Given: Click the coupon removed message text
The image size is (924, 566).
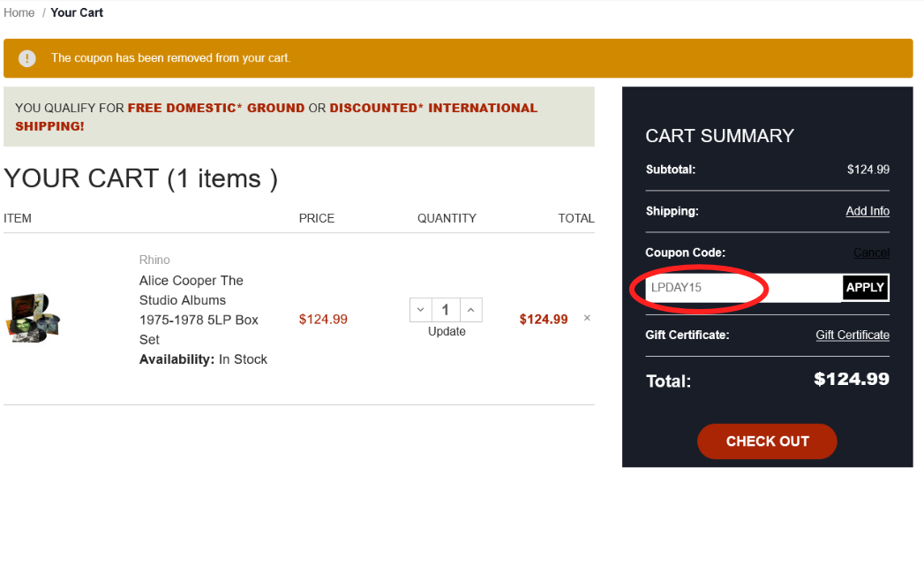Looking at the screenshot, I should click(x=171, y=57).
